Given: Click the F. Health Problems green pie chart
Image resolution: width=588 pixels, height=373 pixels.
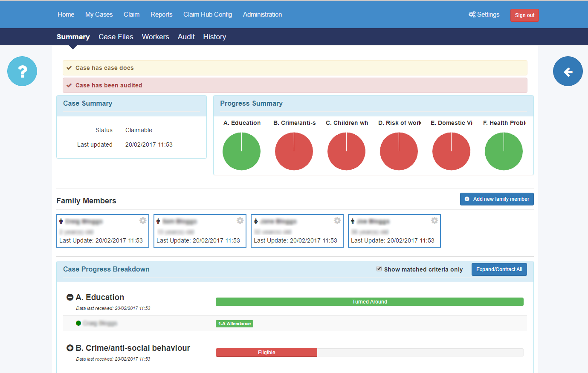Looking at the screenshot, I should (504, 151).
